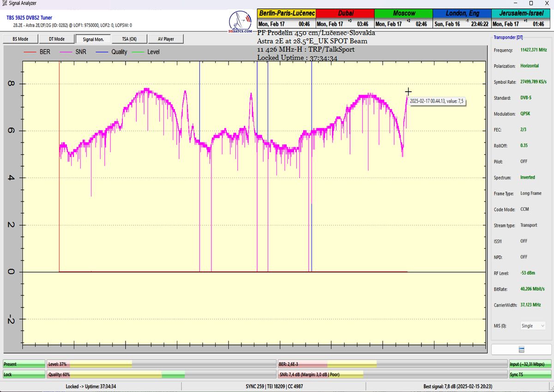Screen dimensions: 554x392
Task: Switch to DT Mode tab
Action: [x=56, y=39]
